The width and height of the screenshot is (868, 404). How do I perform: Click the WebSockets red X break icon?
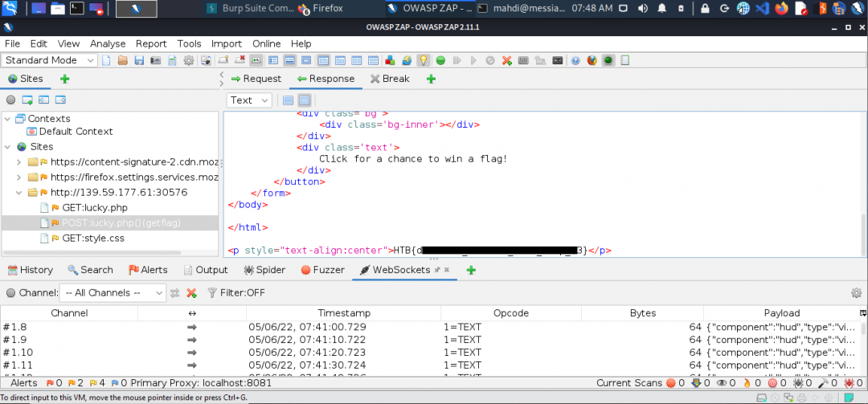pyautogui.click(x=191, y=293)
